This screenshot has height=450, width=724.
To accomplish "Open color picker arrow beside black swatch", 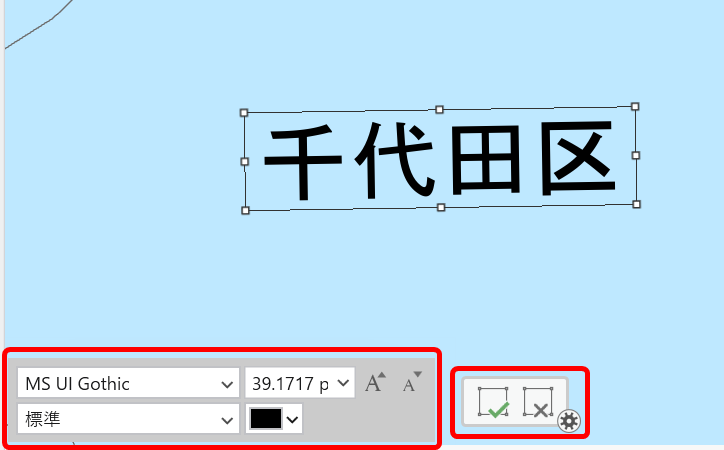I will coord(292,420).
